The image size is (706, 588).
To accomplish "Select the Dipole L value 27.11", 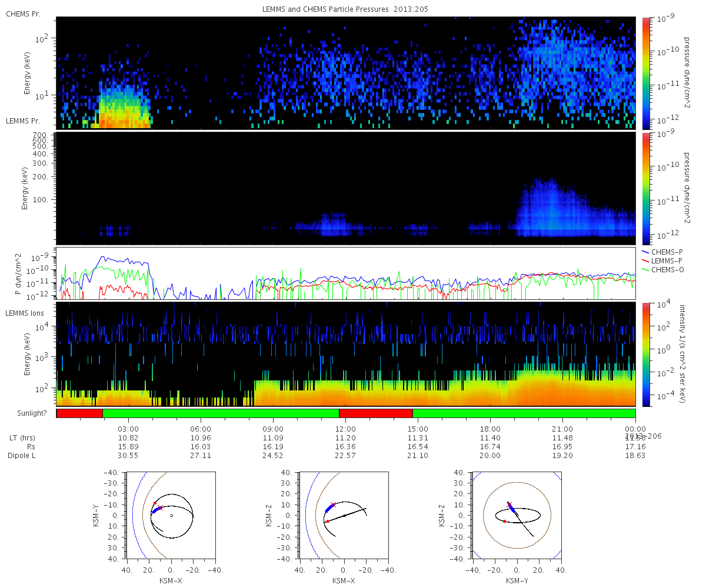I will (x=201, y=456).
